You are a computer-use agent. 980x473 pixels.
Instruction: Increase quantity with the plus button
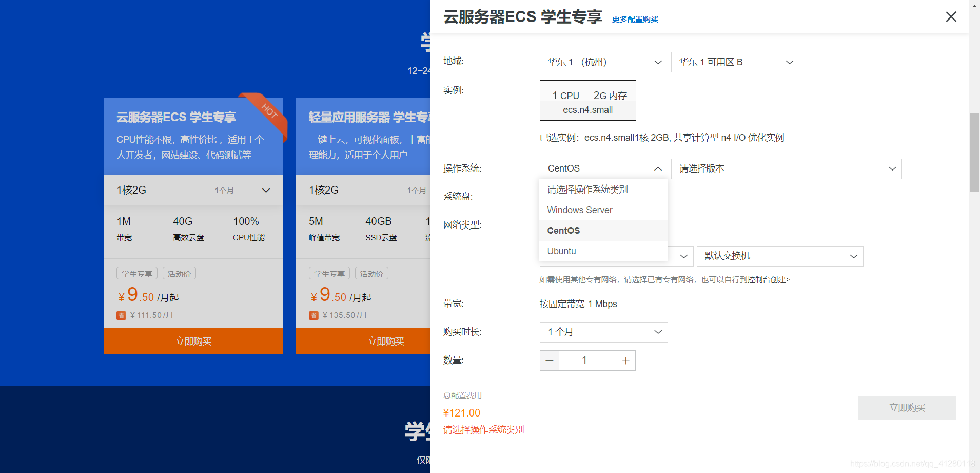[625, 361]
